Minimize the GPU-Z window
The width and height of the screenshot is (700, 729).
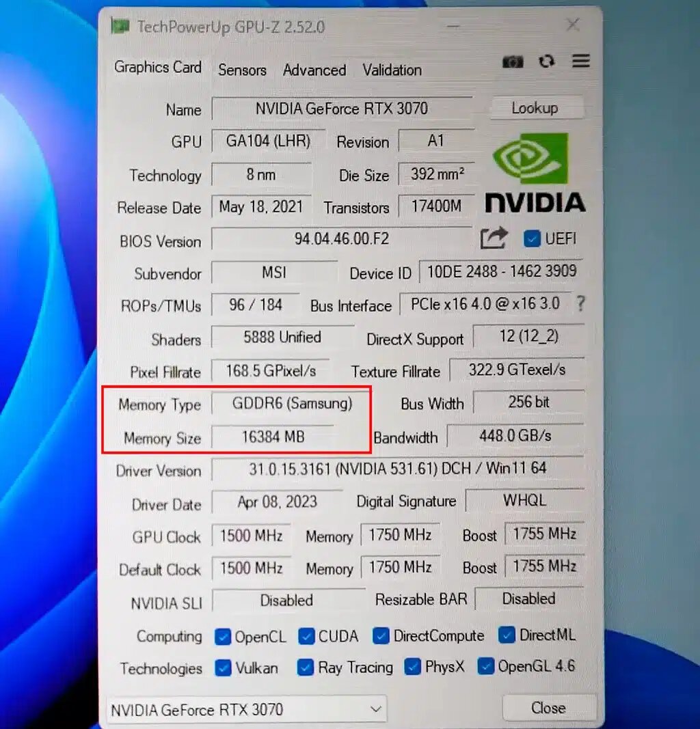click(x=453, y=27)
